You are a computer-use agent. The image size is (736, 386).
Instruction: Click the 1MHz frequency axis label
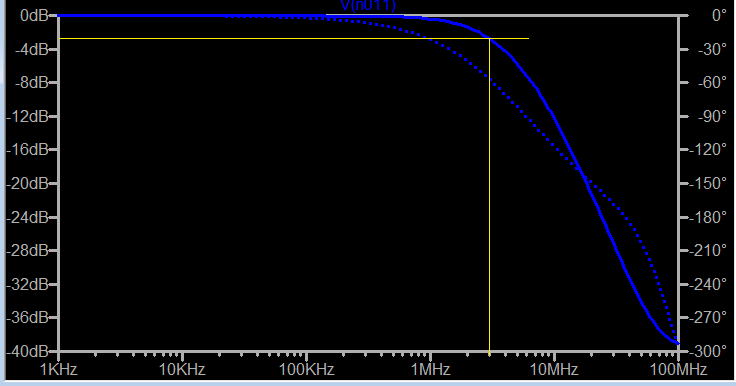point(430,369)
